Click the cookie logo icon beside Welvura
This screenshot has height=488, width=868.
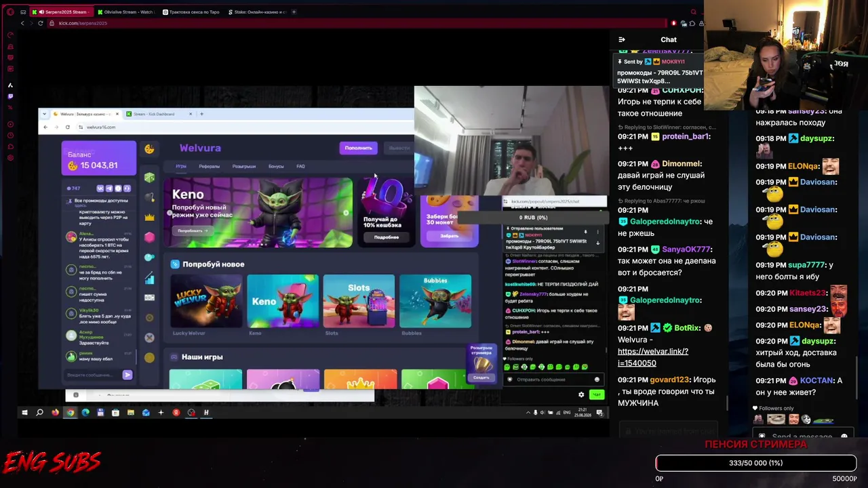coord(149,148)
